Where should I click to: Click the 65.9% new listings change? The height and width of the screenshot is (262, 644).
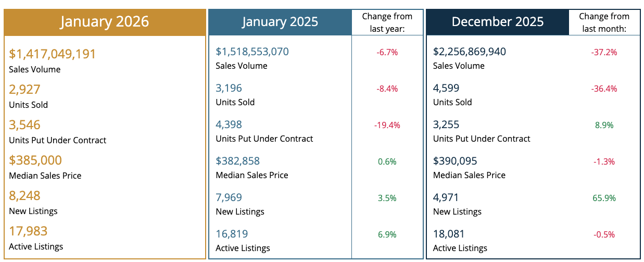[604, 198]
